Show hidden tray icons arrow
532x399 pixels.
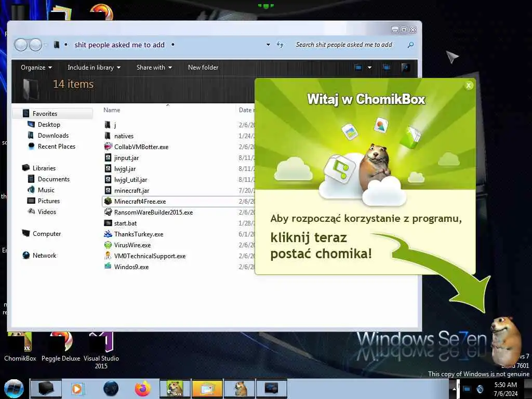(x=454, y=389)
